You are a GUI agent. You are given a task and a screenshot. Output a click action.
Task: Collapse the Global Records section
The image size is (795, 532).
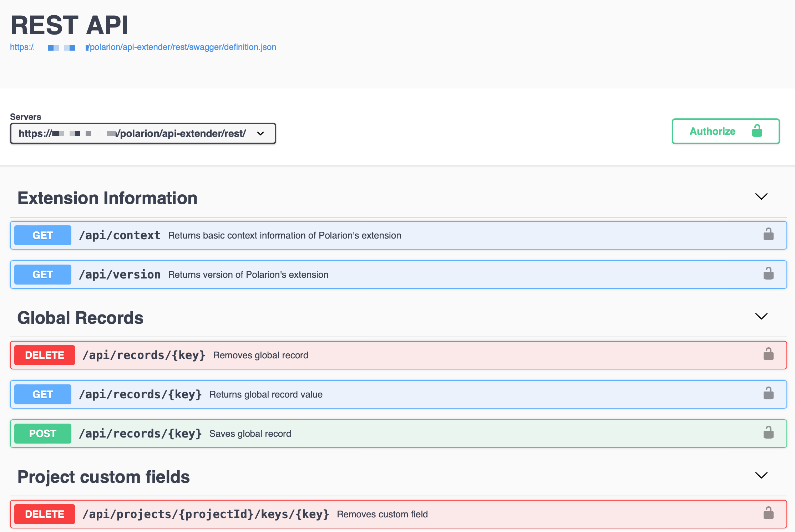coord(761,316)
